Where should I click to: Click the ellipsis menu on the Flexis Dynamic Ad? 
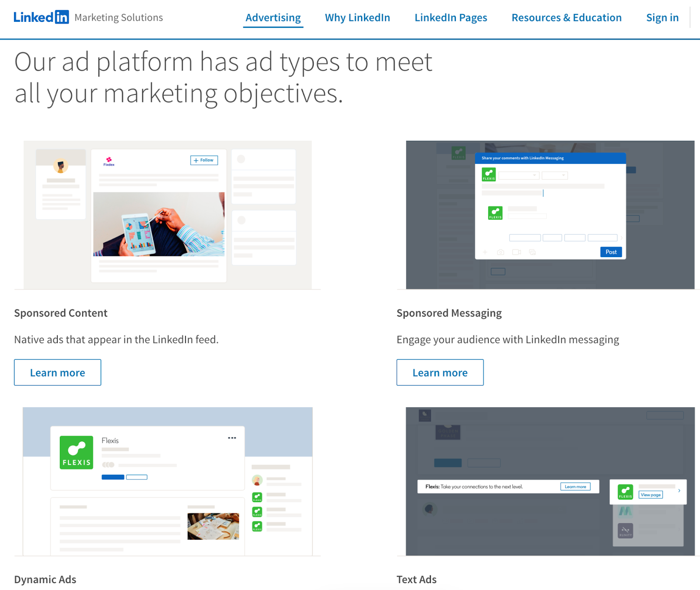[232, 438]
